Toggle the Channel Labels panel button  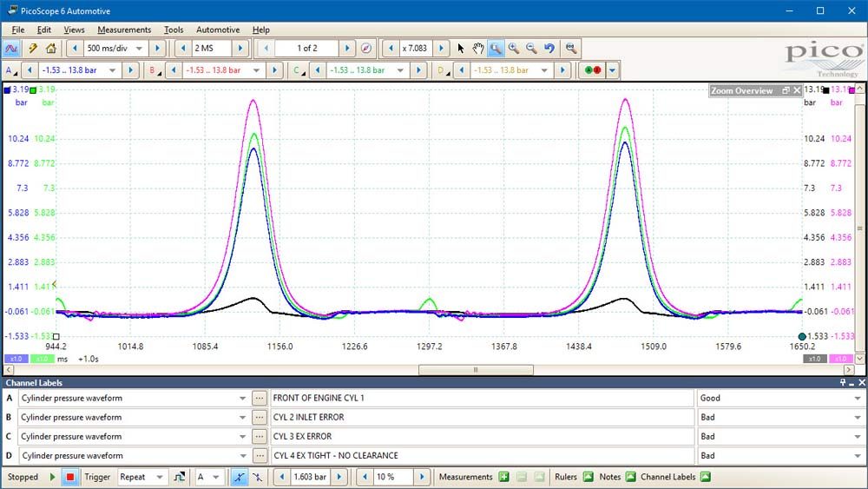click(705, 477)
